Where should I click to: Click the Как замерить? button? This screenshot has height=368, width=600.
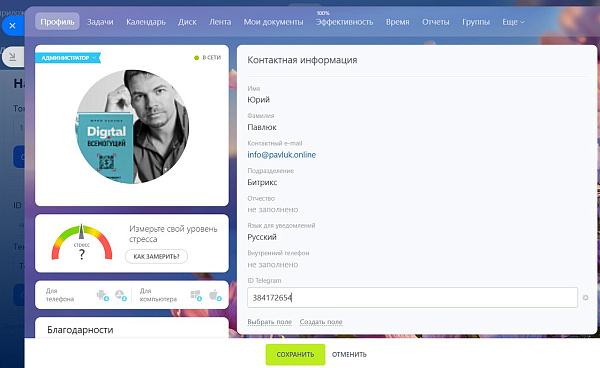coord(157,256)
